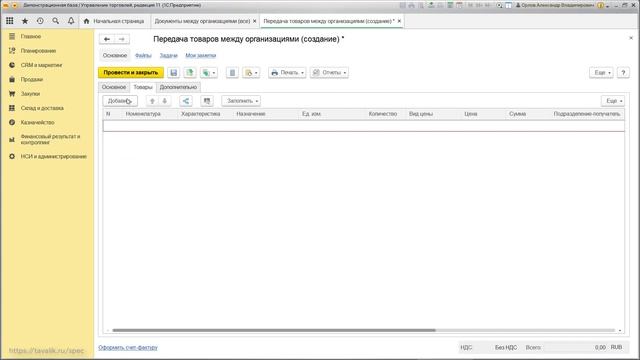Viewport: 640px width, 360px height.
Task: Open the Еще menu of the goods table
Action: click(x=613, y=101)
